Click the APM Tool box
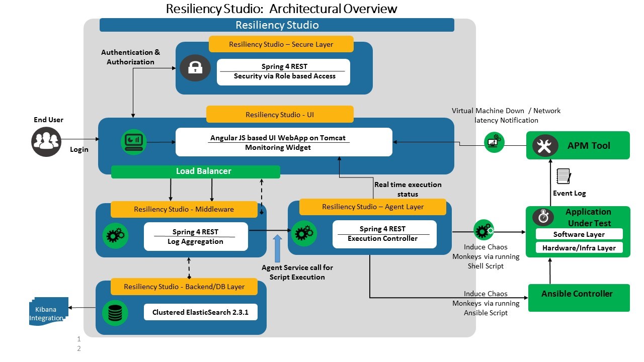The image size is (644, 362). [578, 145]
